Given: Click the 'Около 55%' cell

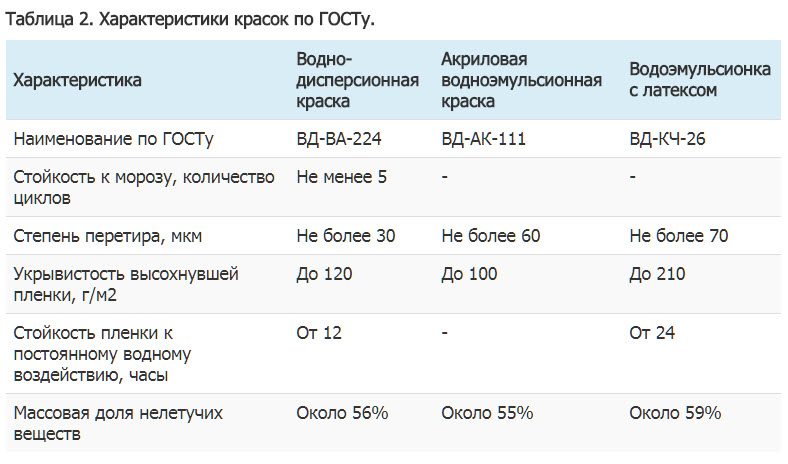Looking at the screenshot, I should click(487, 413).
